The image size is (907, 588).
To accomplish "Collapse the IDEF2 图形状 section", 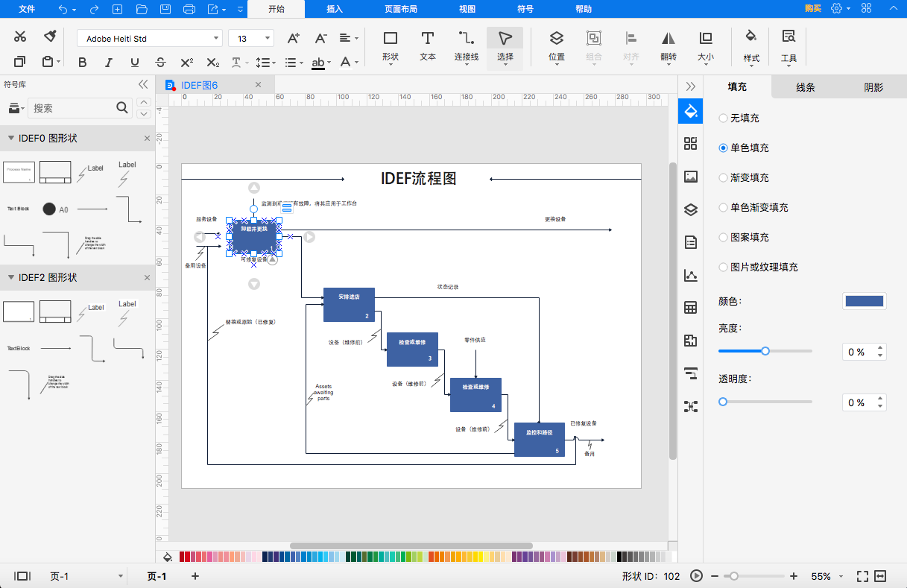I will click(10, 278).
